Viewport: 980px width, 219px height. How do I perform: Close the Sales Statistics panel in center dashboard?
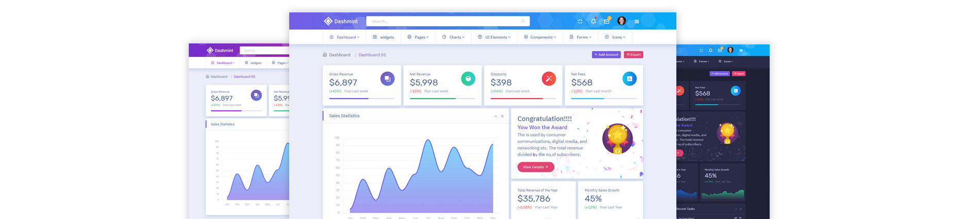[x=502, y=116]
